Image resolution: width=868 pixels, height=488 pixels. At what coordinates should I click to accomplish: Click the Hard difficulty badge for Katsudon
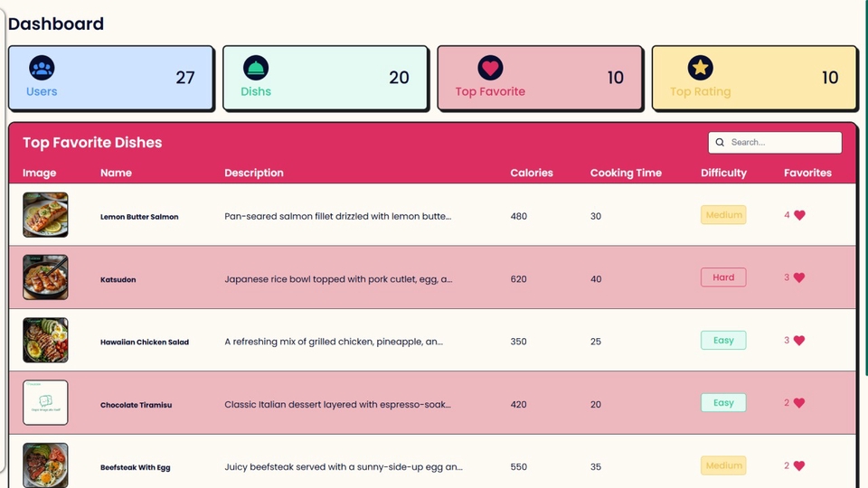pos(723,277)
